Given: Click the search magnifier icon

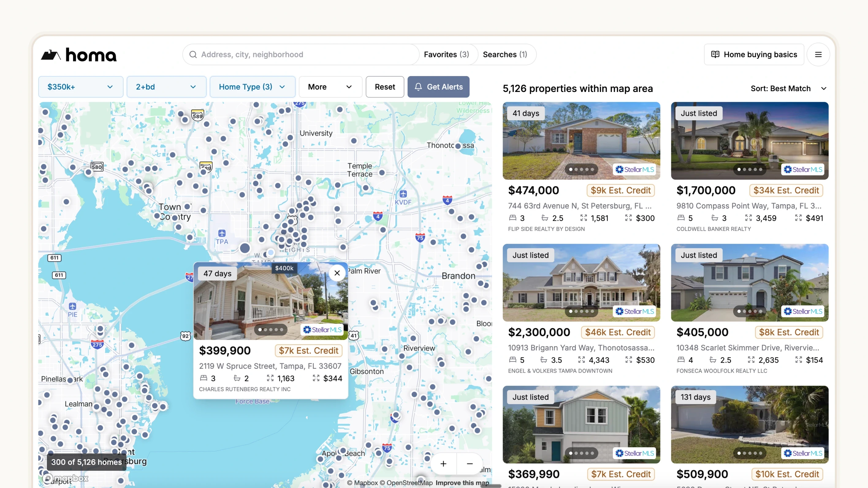Looking at the screenshot, I should [193, 55].
